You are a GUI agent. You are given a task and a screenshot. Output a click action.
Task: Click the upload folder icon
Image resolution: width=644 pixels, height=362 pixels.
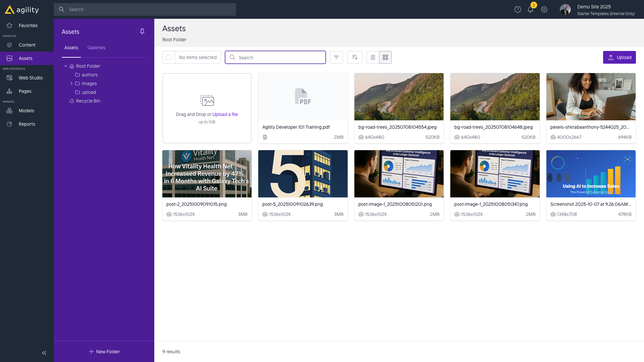pyautogui.click(x=77, y=92)
